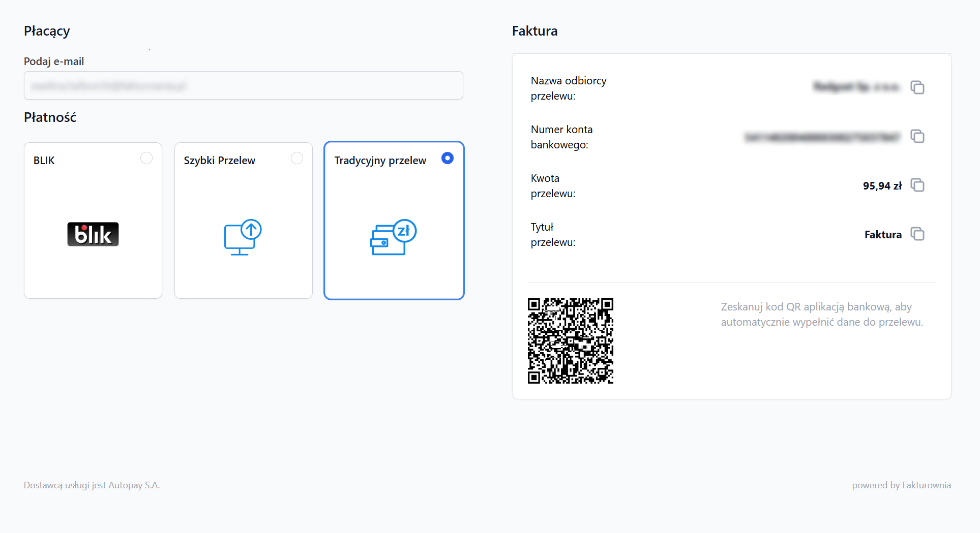
Task: Select the Szybki Przelew radio button
Action: 297,158
